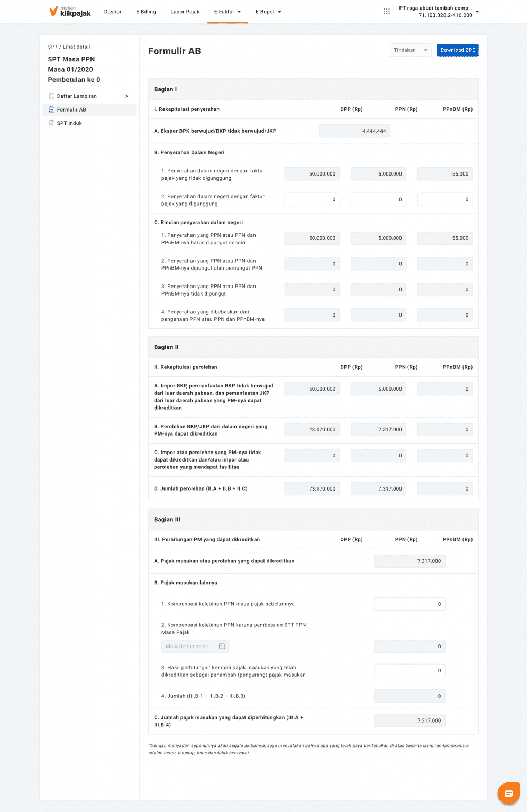This screenshot has height=812, width=527.
Task: Click the Kompensasi kelebihan PPN masa sebelumnya field
Action: [410, 604]
